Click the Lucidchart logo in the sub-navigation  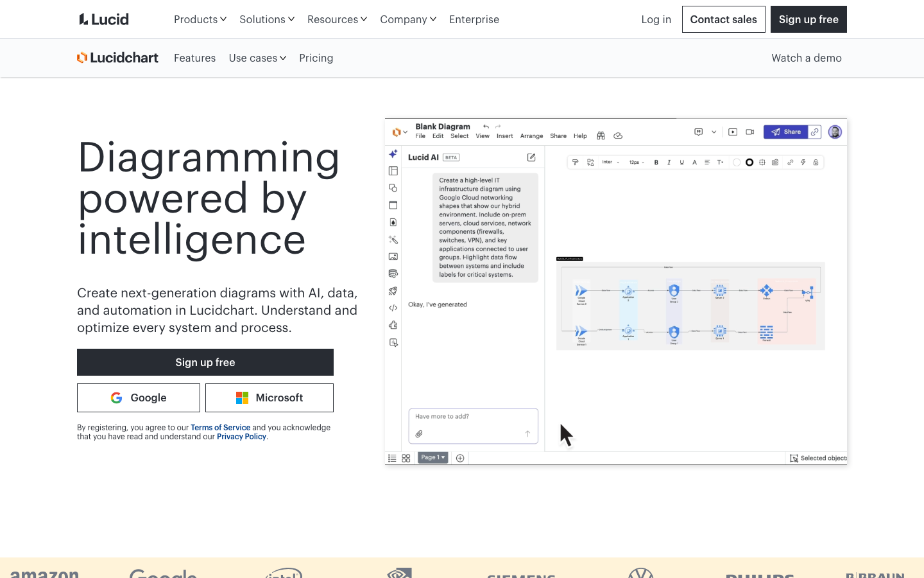[117, 58]
